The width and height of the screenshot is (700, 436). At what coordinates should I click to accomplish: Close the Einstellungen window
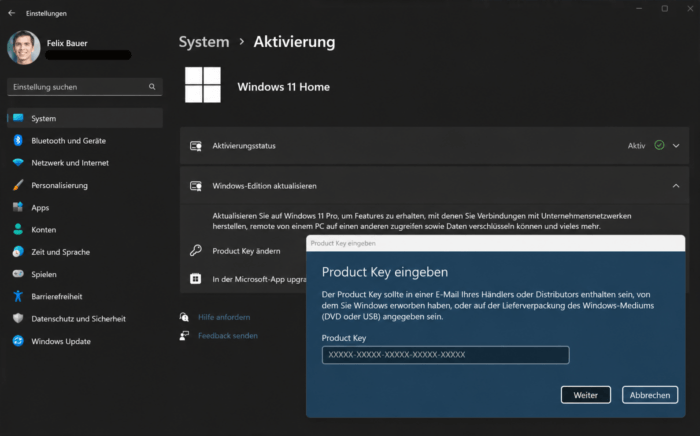690,8
